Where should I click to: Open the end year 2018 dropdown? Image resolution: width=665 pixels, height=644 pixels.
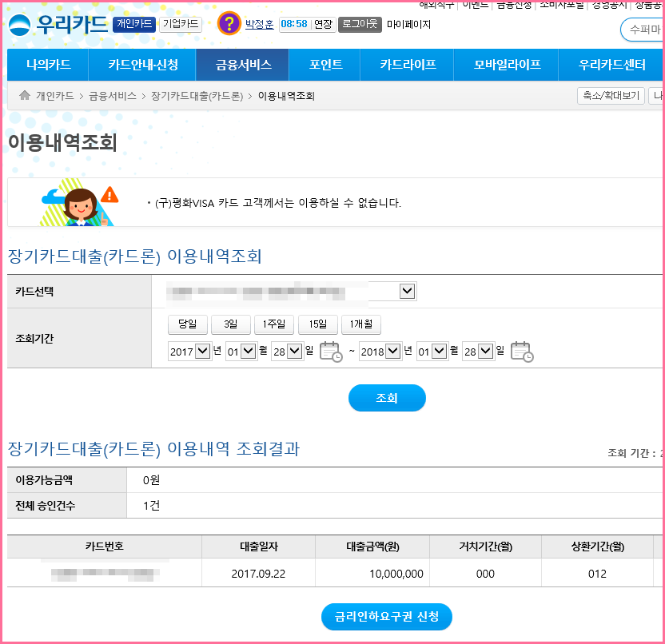tap(380, 351)
